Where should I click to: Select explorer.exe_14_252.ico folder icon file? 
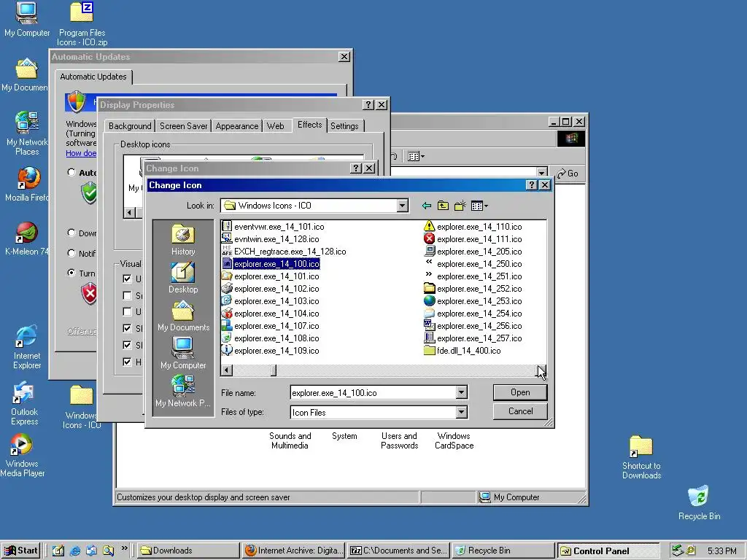coord(473,289)
